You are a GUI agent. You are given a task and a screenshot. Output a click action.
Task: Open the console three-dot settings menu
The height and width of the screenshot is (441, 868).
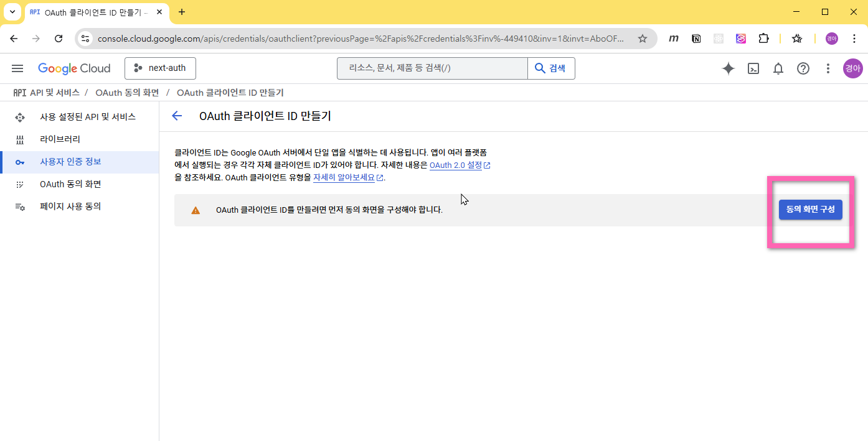click(x=828, y=68)
